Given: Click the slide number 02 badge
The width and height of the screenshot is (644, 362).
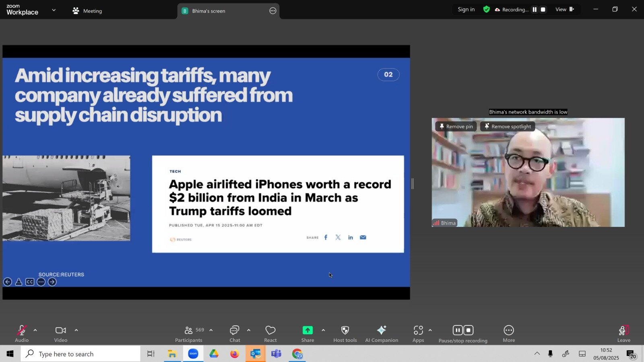Looking at the screenshot, I should pos(388,74).
